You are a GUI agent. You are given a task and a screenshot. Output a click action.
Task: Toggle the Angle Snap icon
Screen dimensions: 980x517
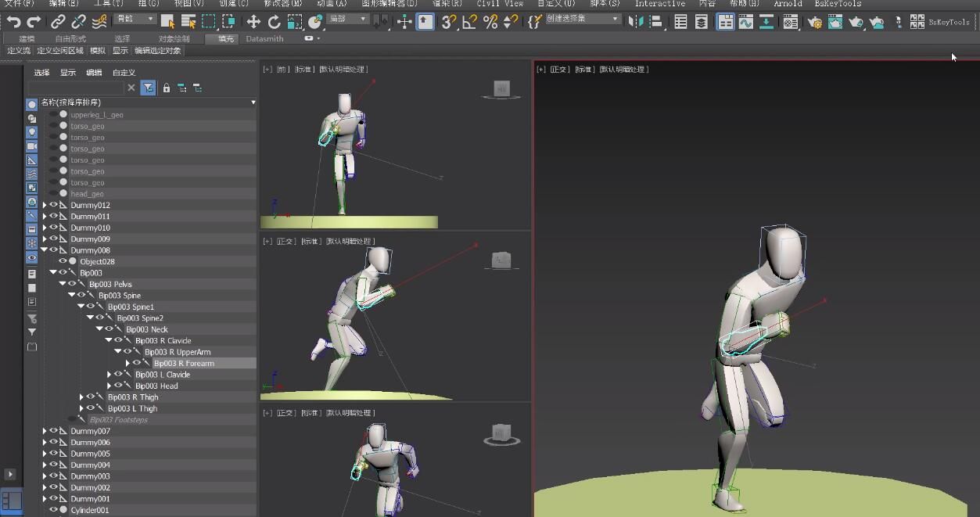469,22
